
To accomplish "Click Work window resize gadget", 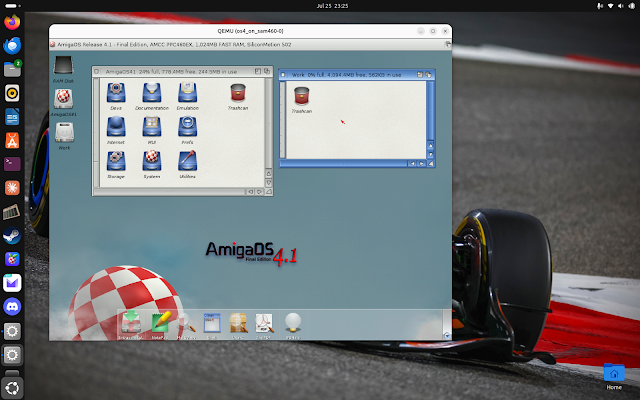I will coord(431,163).
